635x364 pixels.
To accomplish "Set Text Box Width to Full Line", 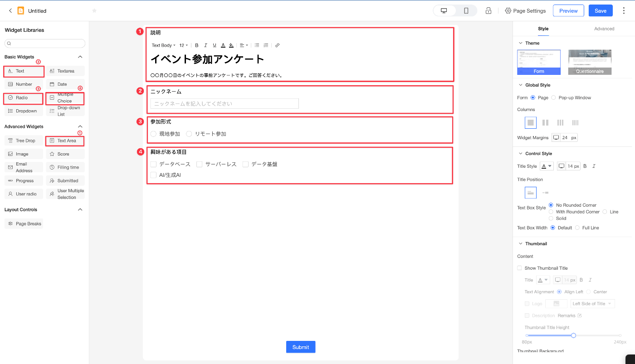I will point(577,228).
